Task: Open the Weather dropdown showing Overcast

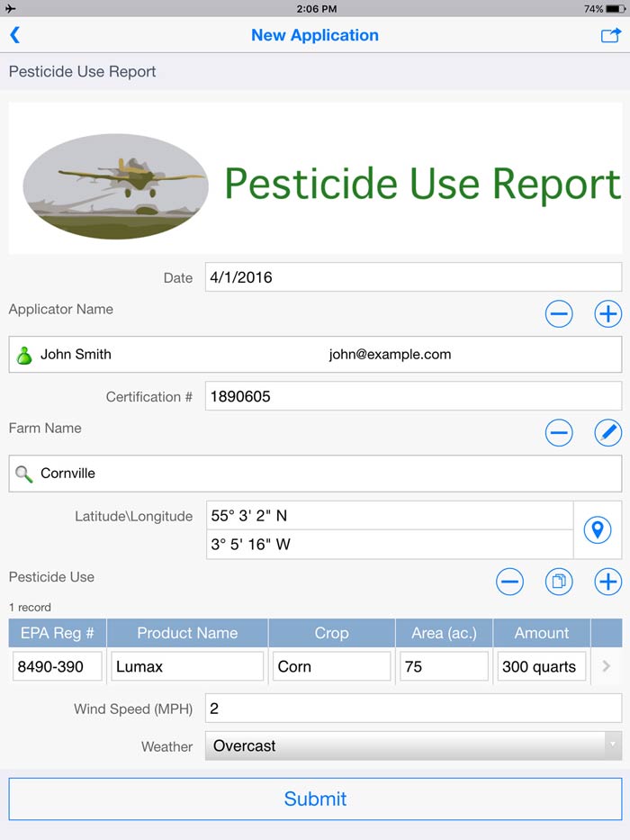Action: 413,746
